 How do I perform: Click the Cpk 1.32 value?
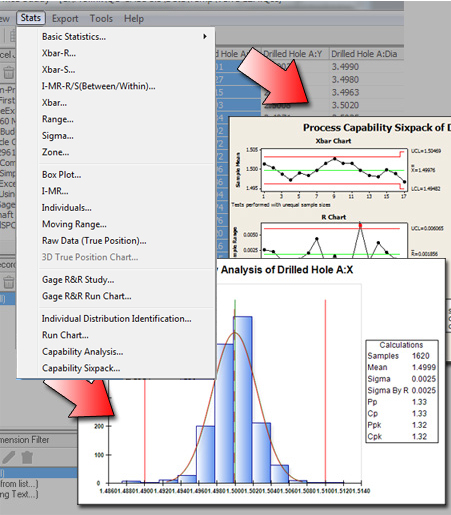[419, 436]
